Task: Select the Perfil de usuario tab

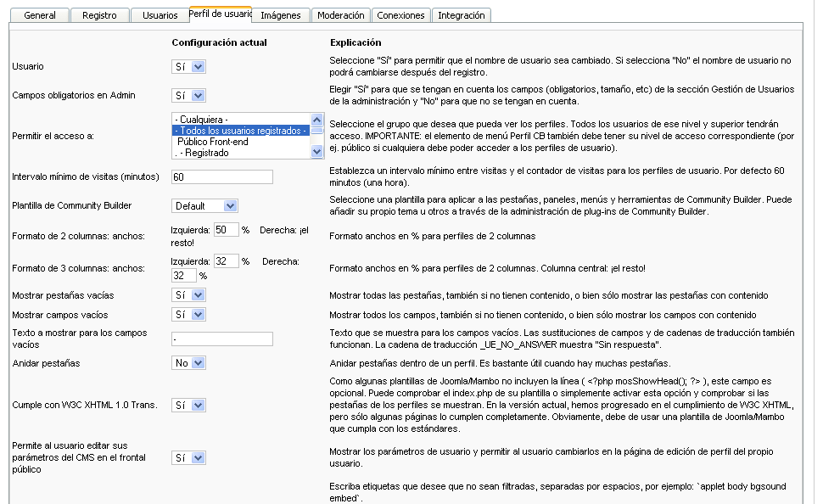Action: tap(221, 14)
